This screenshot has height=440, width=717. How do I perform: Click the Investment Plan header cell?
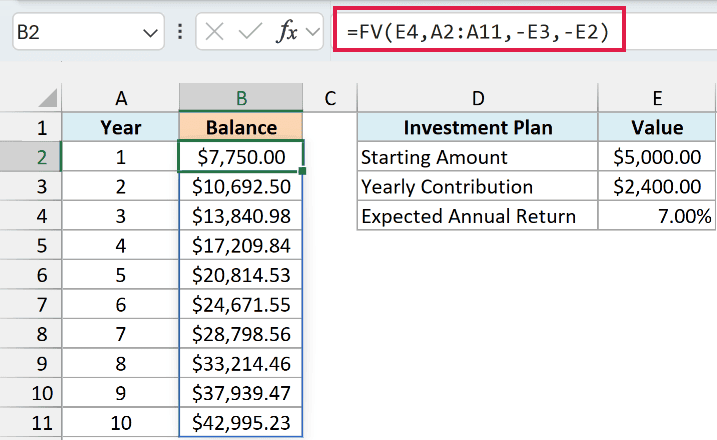pyautogui.click(x=477, y=127)
